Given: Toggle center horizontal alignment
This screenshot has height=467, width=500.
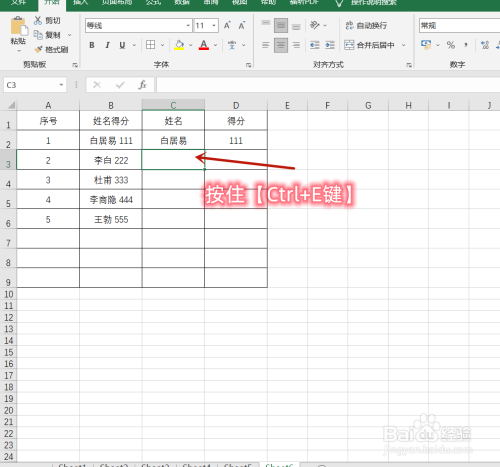Looking at the screenshot, I should click(x=281, y=45).
